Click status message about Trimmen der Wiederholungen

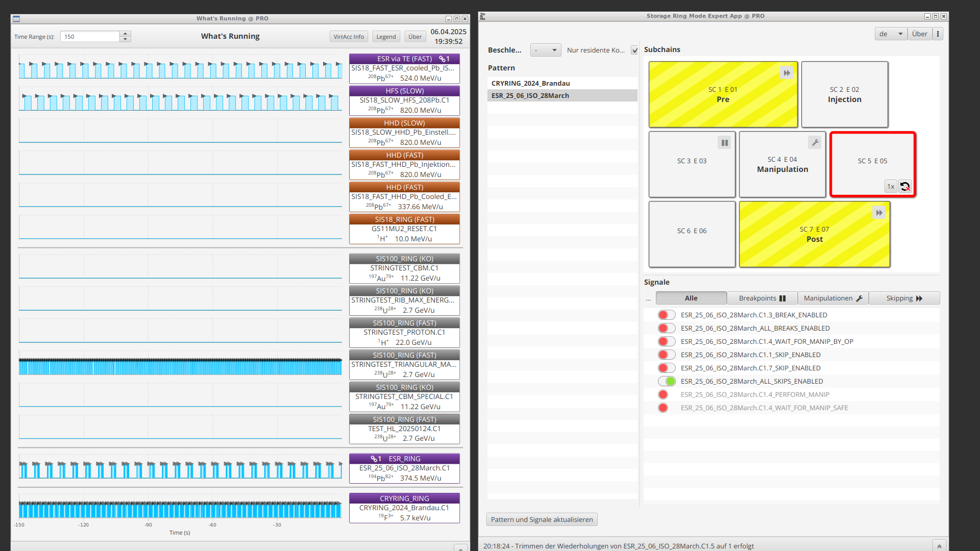click(x=618, y=546)
